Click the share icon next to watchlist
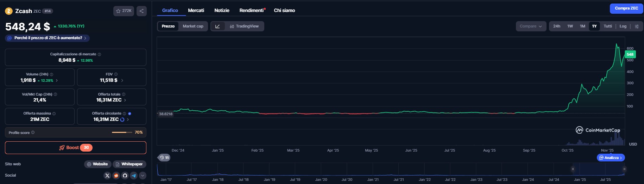The width and height of the screenshot is (644, 184). [x=141, y=11]
